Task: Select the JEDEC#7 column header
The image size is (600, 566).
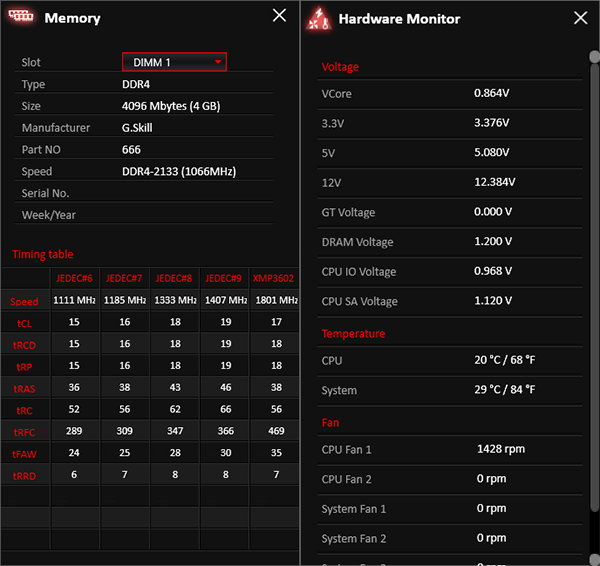Action: (124, 278)
